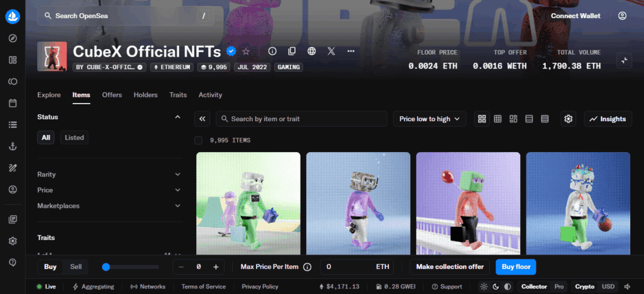The image size is (644, 294).
Task: Expand the Rarity filter
Action: tap(109, 174)
